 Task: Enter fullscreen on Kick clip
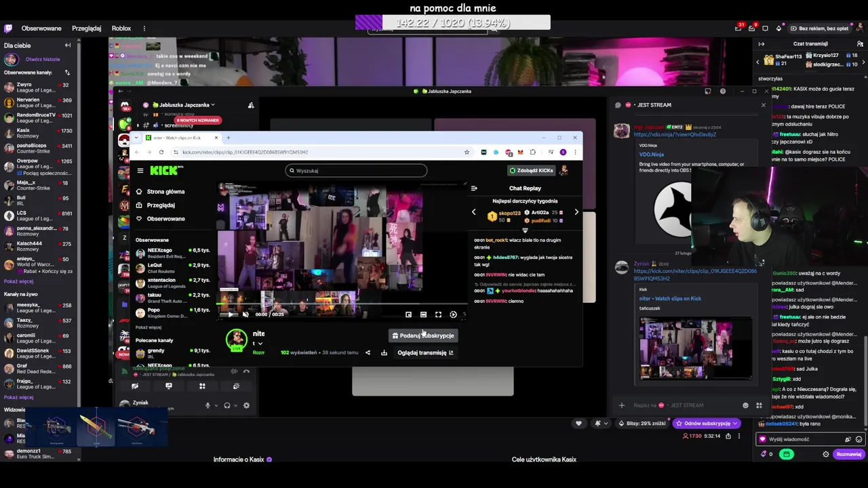438,314
